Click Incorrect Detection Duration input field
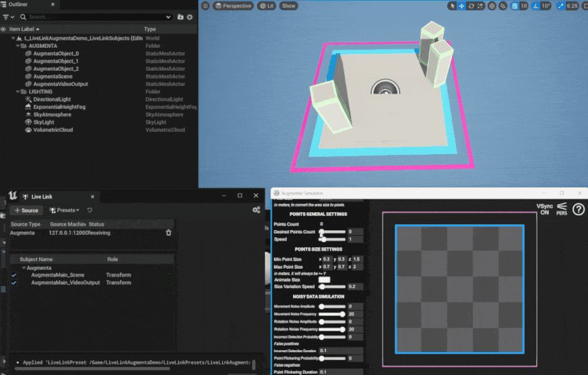 [x=341, y=351]
